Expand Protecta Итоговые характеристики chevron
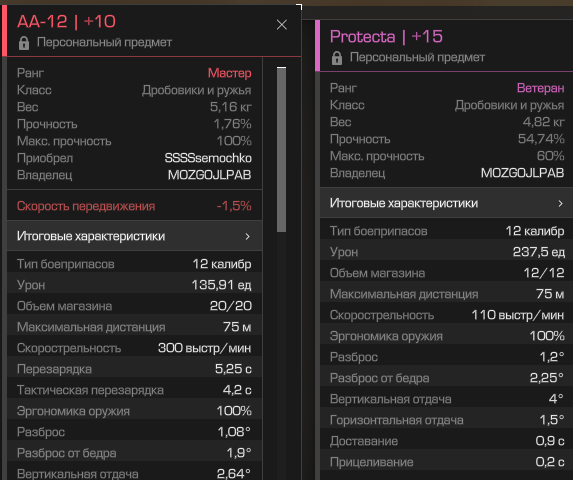This screenshot has height=480, width=573. [561, 203]
